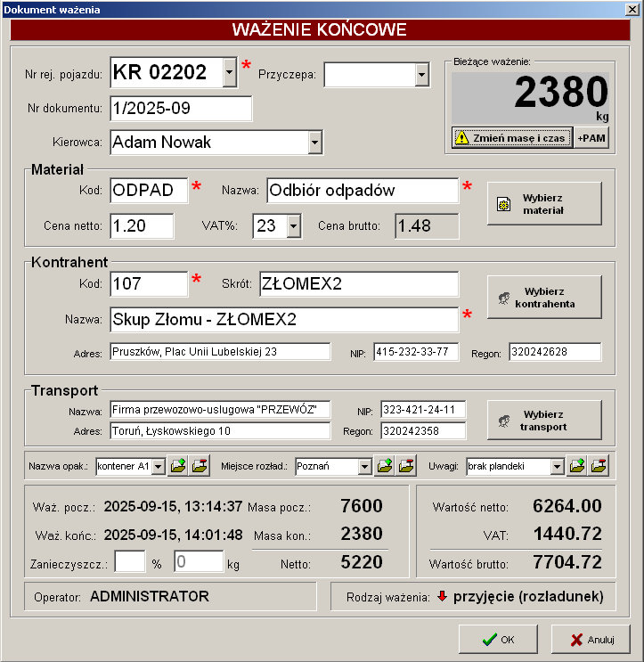Click the end timestamp '2025-09-15, 14:01:48'
This screenshot has width=644, height=662.
coord(173,535)
